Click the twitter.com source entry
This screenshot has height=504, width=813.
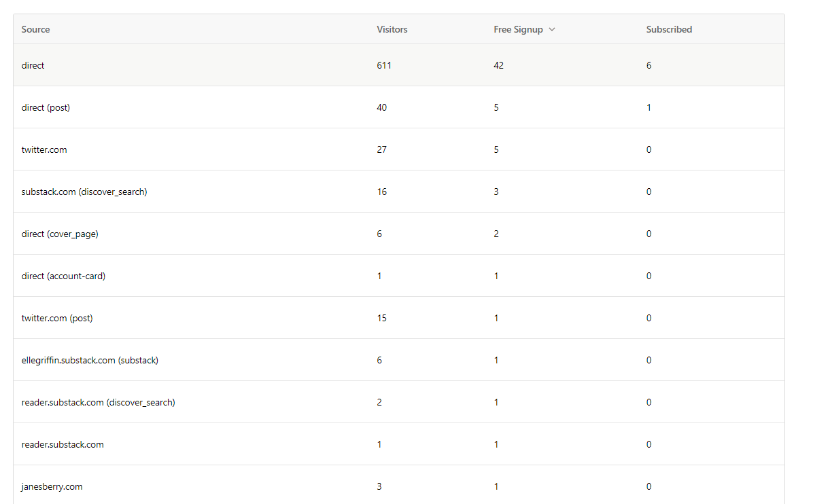coord(44,150)
